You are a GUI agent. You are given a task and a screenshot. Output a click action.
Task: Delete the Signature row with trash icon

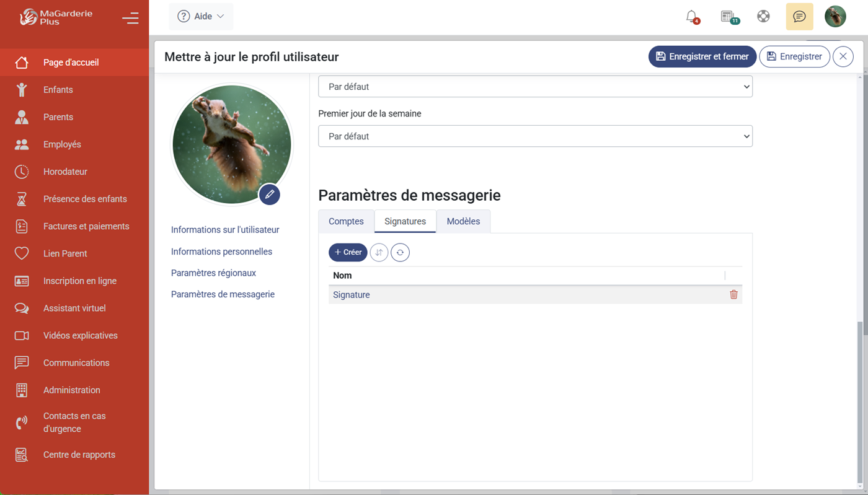point(733,295)
